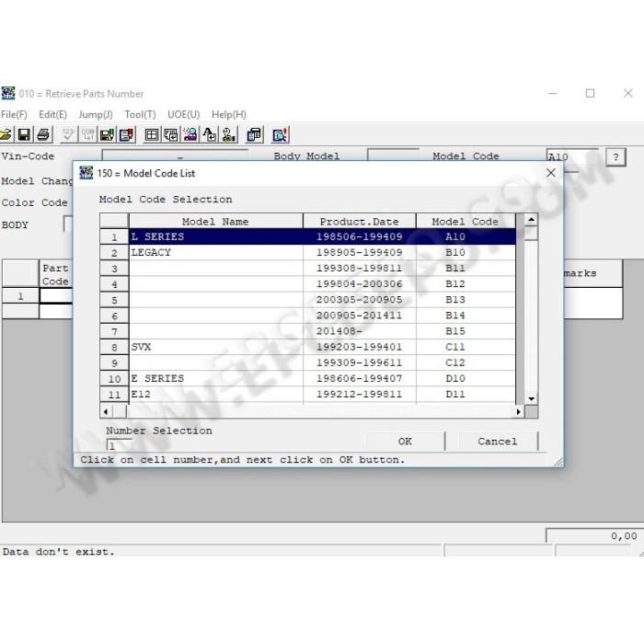Image resolution: width=644 pixels, height=644 pixels.
Task: Click the Model Code field showing A10
Action: pyautogui.click(x=572, y=156)
